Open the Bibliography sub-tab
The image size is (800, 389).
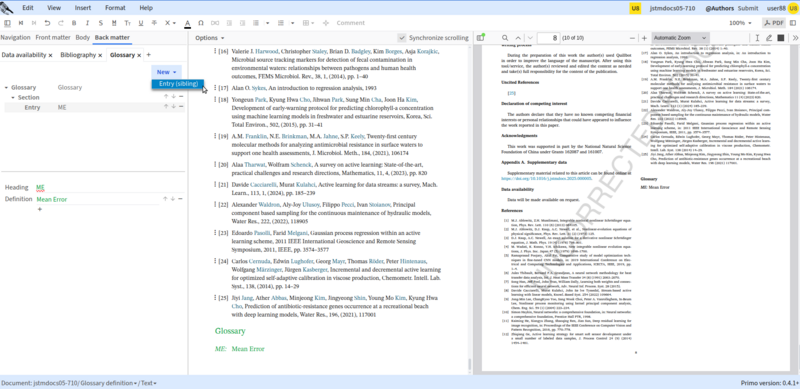78,55
